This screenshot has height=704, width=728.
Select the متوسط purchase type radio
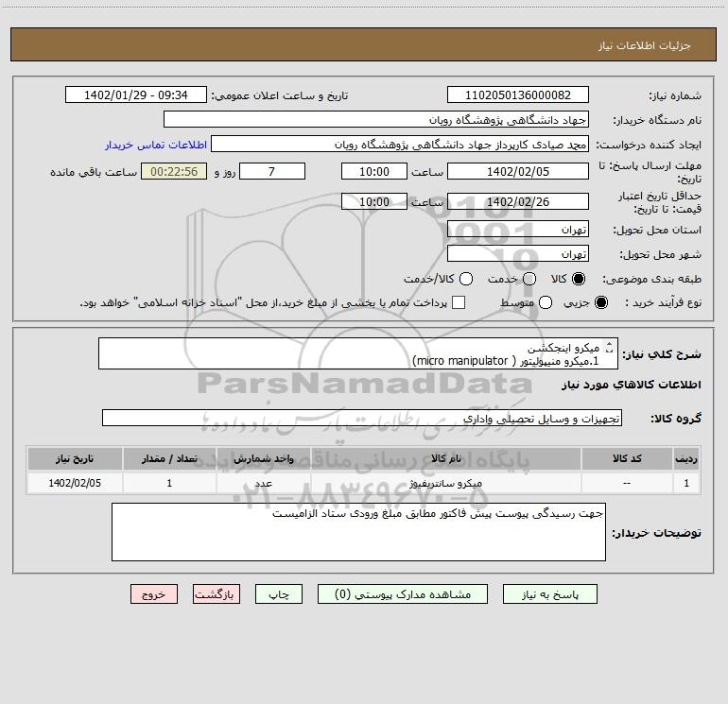click(x=546, y=302)
